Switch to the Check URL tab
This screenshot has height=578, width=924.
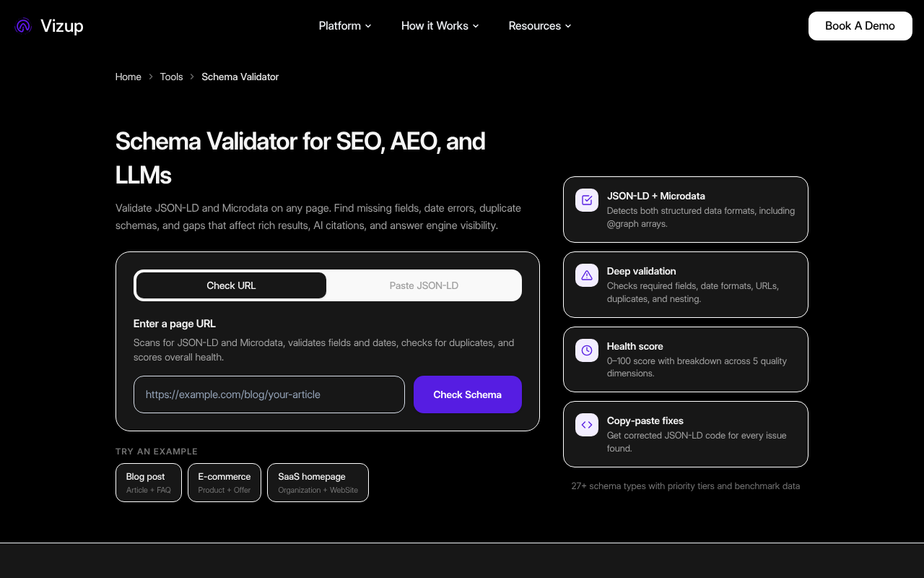coord(230,285)
